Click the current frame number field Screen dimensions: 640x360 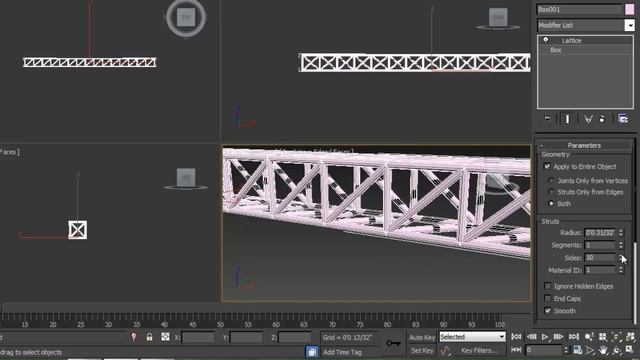click(544, 350)
